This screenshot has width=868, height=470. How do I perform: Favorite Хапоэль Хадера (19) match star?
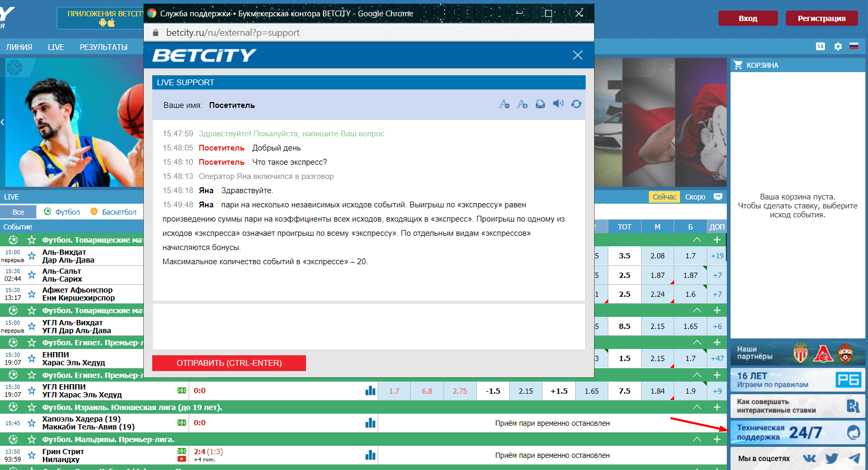pos(32,423)
